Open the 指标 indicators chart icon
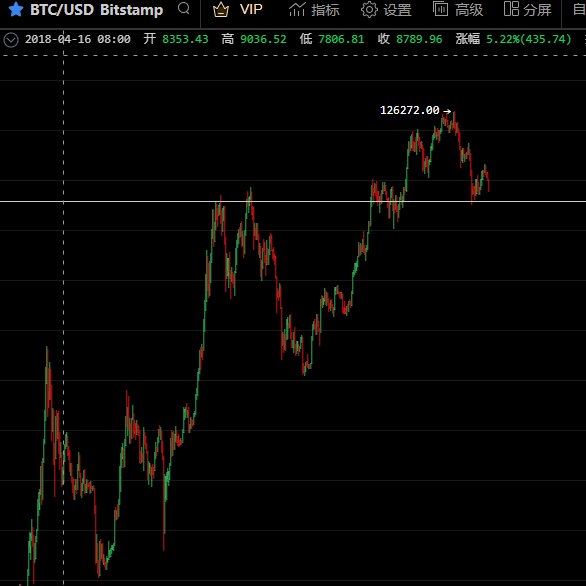The width and height of the screenshot is (586, 586). tap(297, 9)
